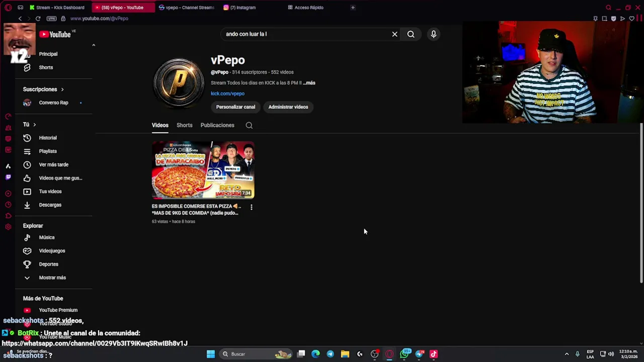Select the channel Publicaciones tab
The image size is (644, 362).
217,125
